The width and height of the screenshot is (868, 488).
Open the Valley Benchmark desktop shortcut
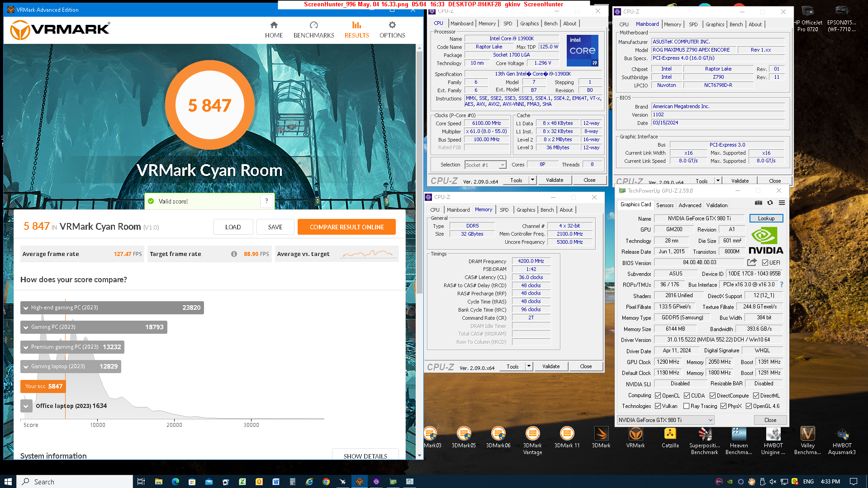pos(807,441)
